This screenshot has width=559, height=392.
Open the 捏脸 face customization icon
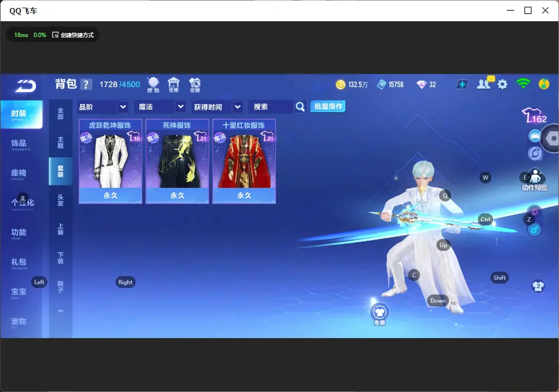pyautogui.click(x=154, y=85)
